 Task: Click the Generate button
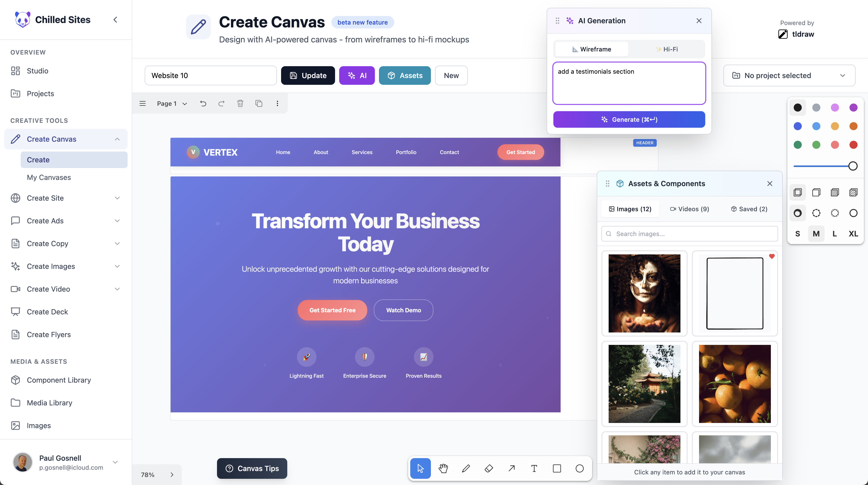coord(629,120)
